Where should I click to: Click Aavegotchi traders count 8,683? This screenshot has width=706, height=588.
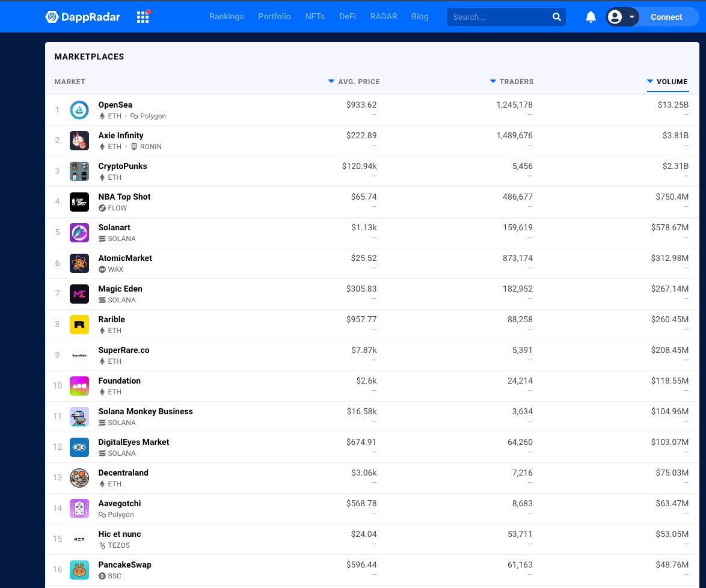coord(523,503)
